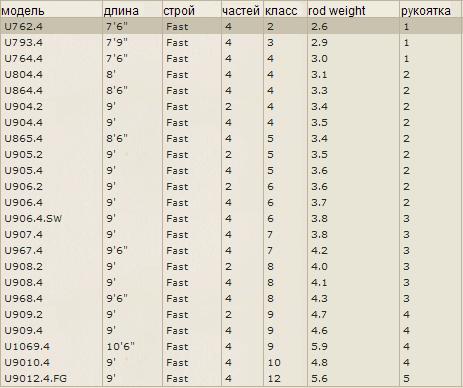Click rod weight 2.6 in U762.4 row
This screenshot has width=463, height=388.
319,26
